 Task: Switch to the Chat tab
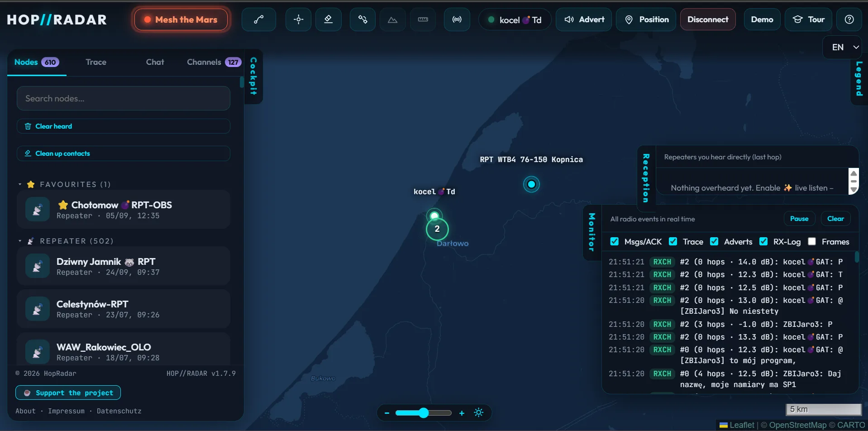click(155, 62)
